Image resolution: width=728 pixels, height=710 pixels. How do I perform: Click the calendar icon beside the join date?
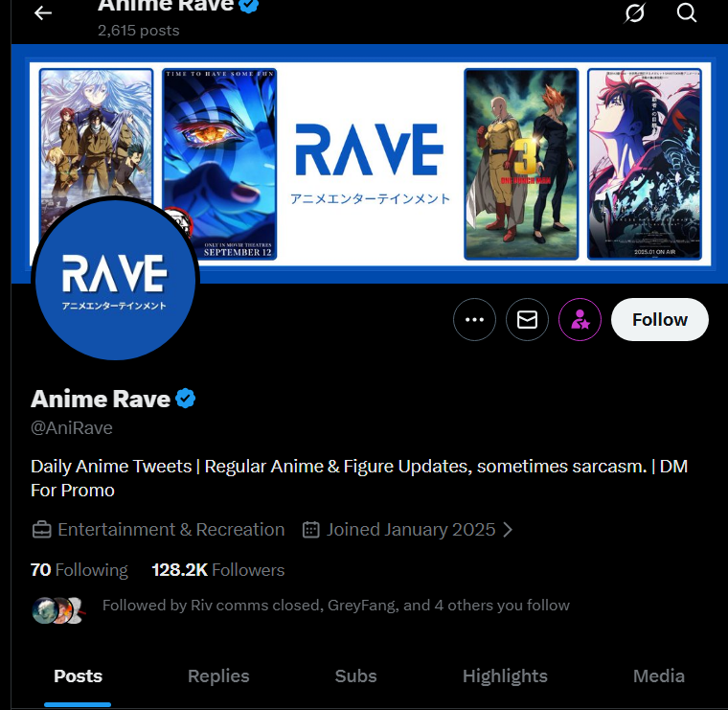[311, 529]
